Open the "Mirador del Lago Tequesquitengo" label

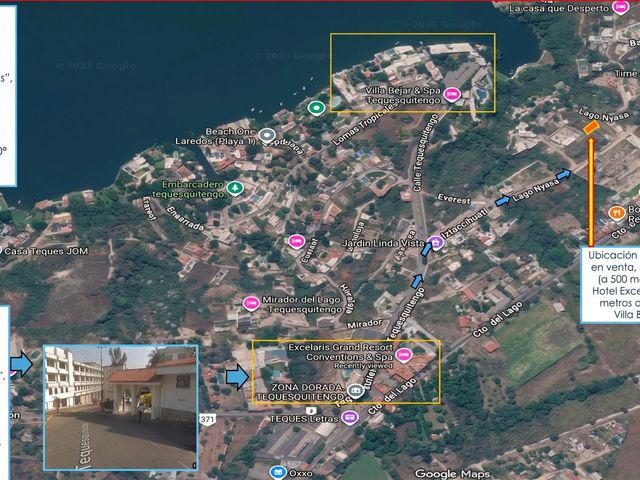pos(301,304)
